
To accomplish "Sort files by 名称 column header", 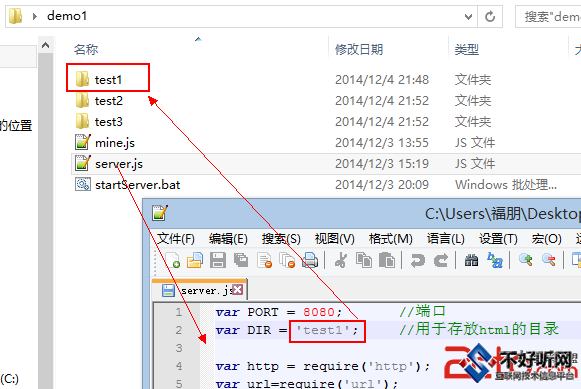I will point(86,49).
